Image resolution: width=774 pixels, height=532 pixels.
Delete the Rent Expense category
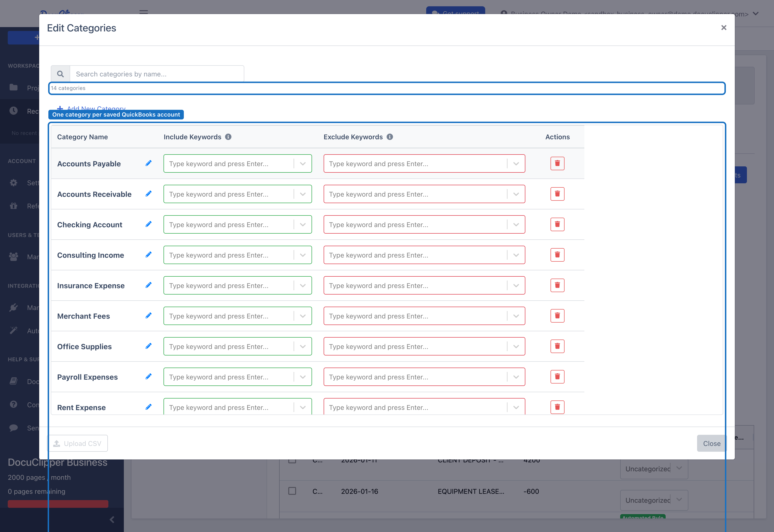(x=557, y=407)
